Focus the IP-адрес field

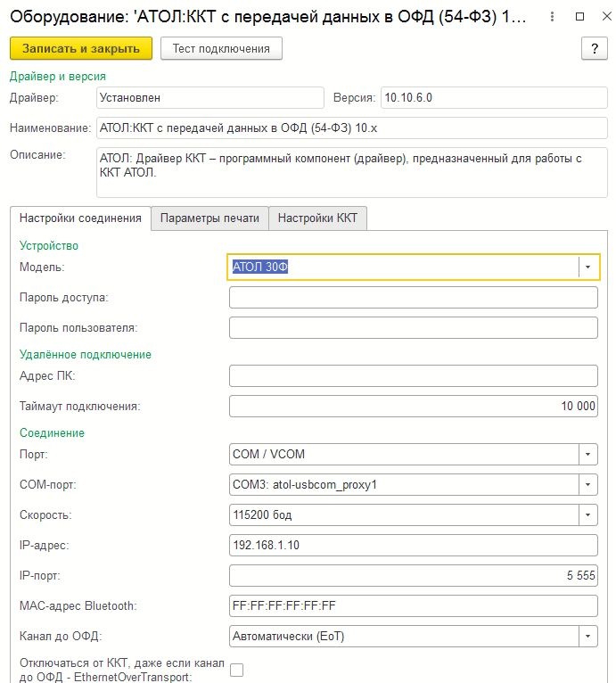click(413, 546)
